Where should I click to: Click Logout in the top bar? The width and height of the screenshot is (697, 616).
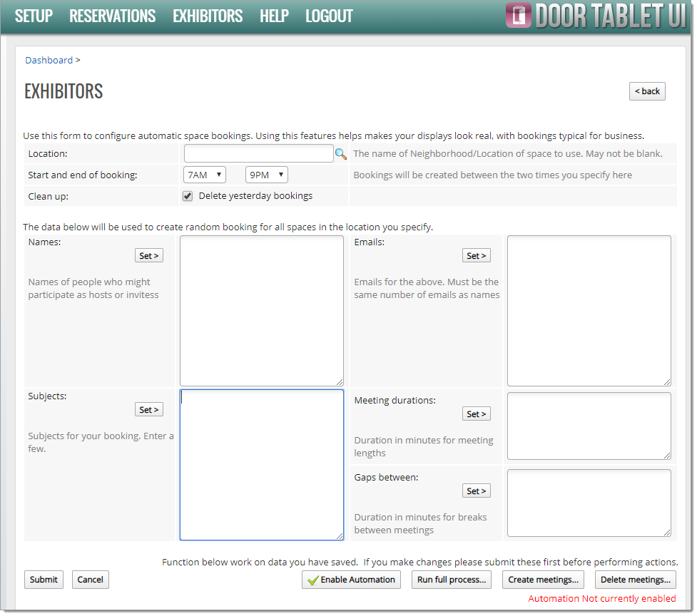tap(329, 16)
